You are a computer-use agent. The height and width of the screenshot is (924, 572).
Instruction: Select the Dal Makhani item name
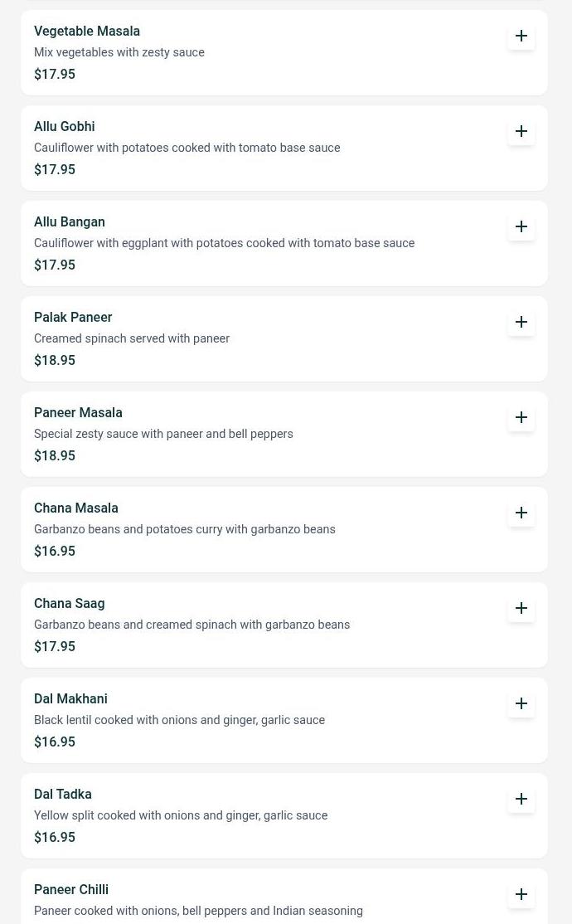point(70,699)
